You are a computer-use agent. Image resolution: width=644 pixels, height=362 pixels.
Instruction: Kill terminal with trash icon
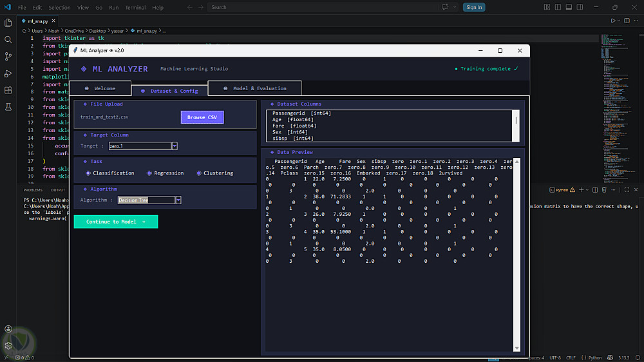[604, 190]
